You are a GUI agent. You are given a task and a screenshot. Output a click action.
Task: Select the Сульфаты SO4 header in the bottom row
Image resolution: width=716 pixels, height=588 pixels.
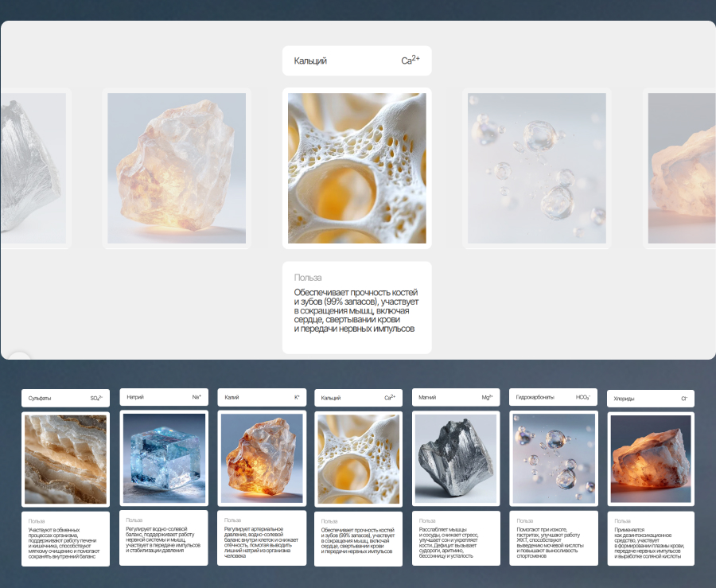tap(65, 398)
